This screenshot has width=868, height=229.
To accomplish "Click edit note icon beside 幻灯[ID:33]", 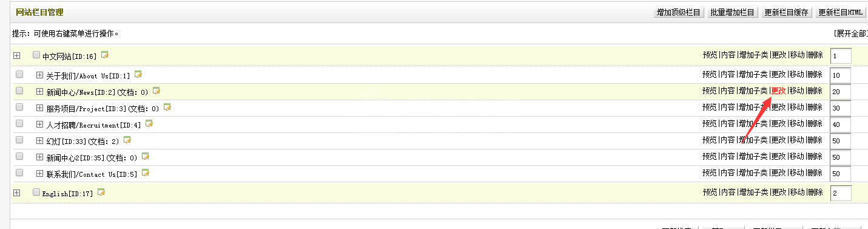I will tap(127, 140).
